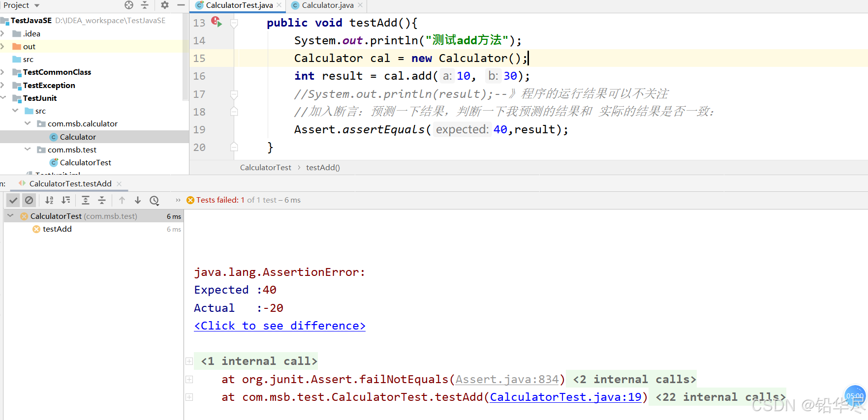868x420 pixels.
Task: Expand the TestException module
Action: point(3,85)
